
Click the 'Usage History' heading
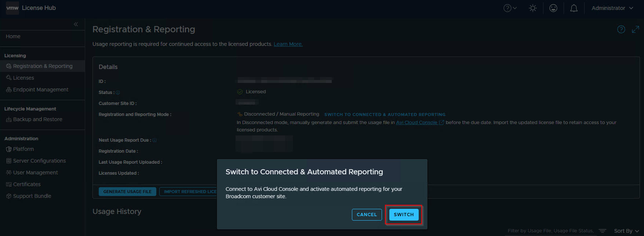[117, 211]
